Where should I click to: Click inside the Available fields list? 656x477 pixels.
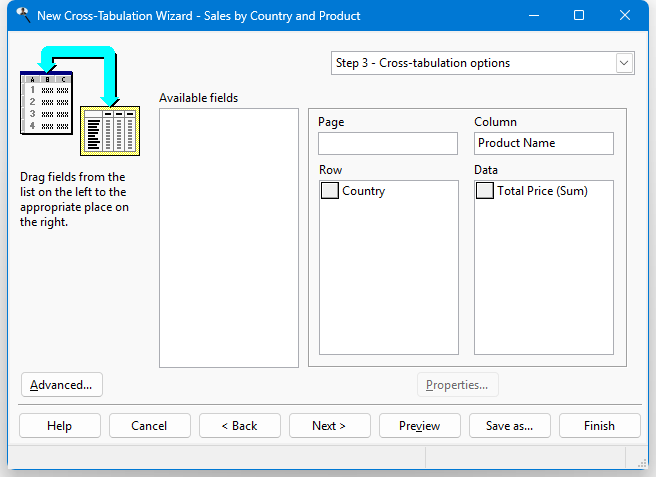pos(228,237)
